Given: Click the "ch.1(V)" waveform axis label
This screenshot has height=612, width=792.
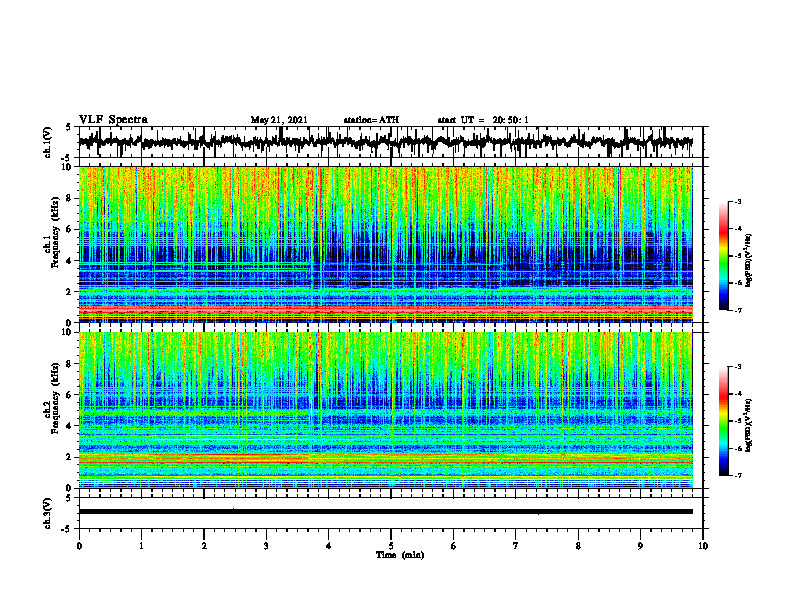Looking at the screenshot, I should (48, 142).
